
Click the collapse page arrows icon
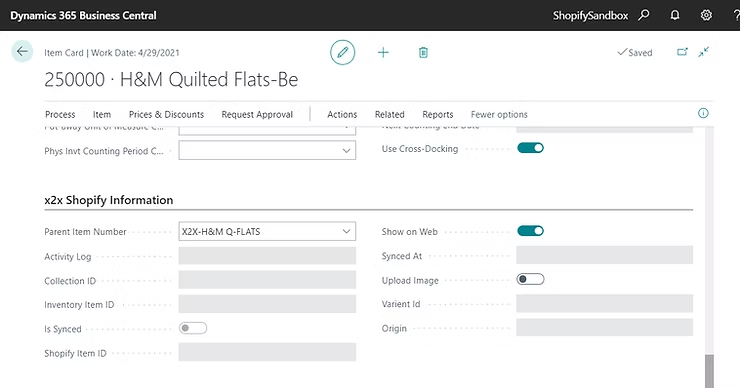point(704,52)
